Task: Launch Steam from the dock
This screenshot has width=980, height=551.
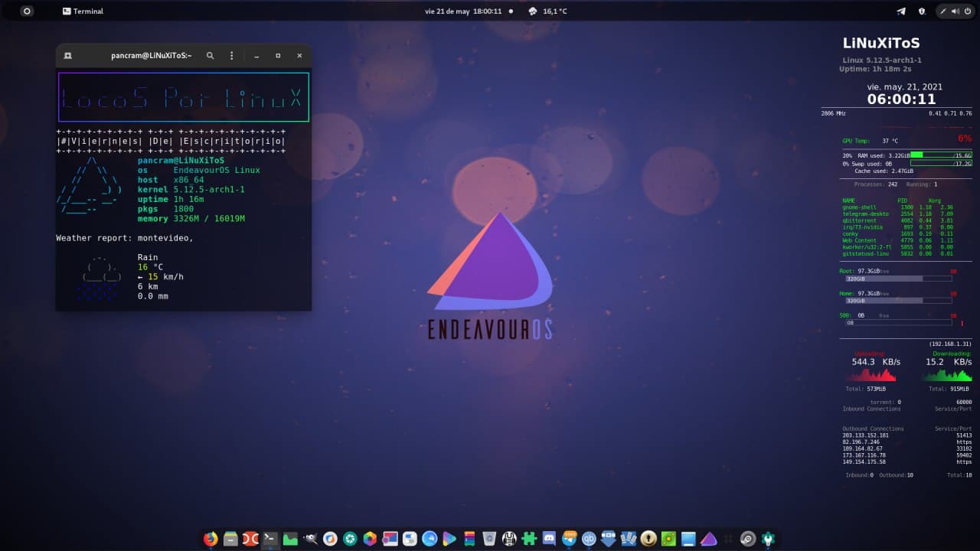Action: point(748,539)
